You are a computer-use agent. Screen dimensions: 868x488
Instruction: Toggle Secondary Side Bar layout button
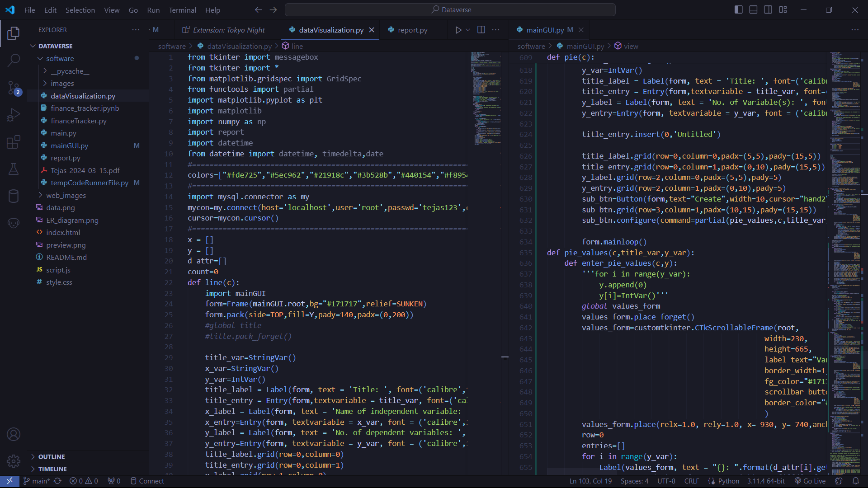pyautogui.click(x=768, y=9)
